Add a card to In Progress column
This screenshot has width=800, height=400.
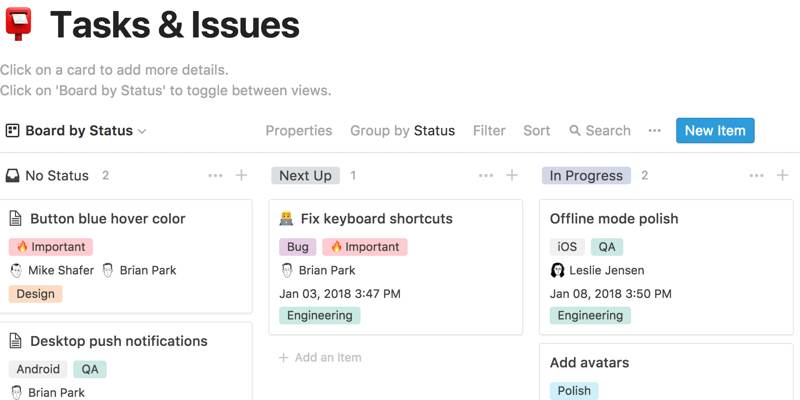[782, 176]
